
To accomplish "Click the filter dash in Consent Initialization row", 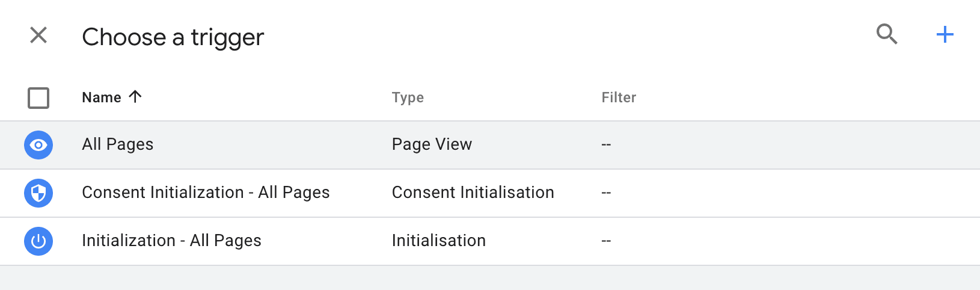I will pyautogui.click(x=606, y=193).
